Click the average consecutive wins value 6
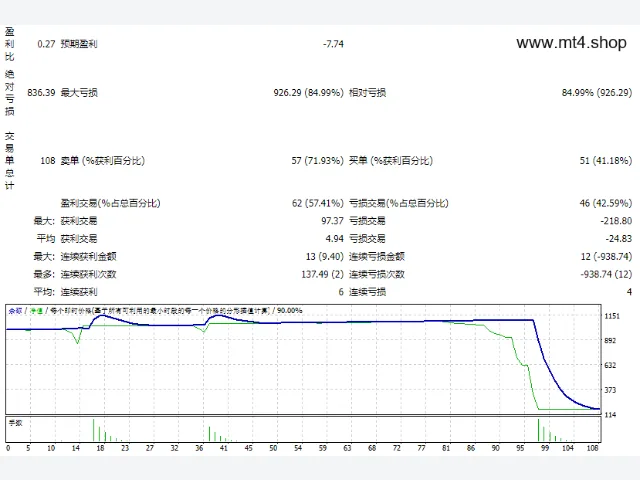This screenshot has height=480, width=640. (341, 292)
